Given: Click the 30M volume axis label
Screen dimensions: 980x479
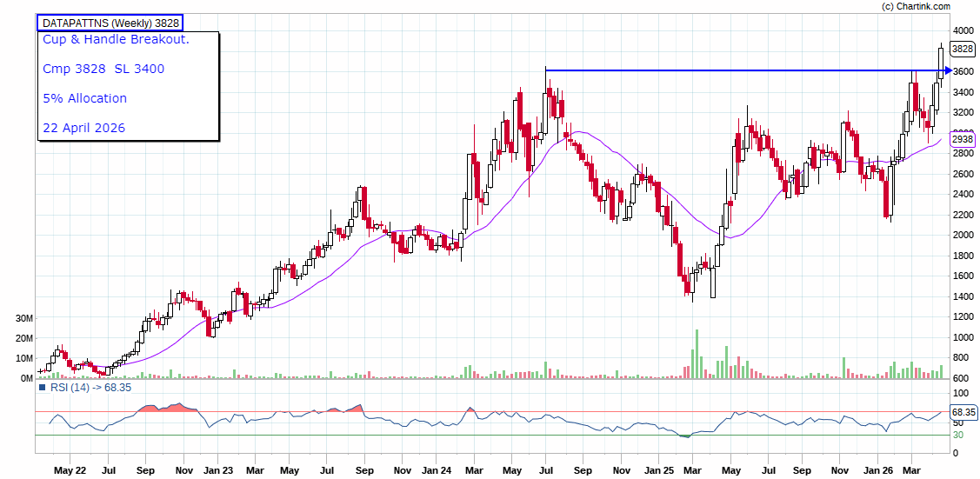Looking at the screenshot, I should (23, 318).
